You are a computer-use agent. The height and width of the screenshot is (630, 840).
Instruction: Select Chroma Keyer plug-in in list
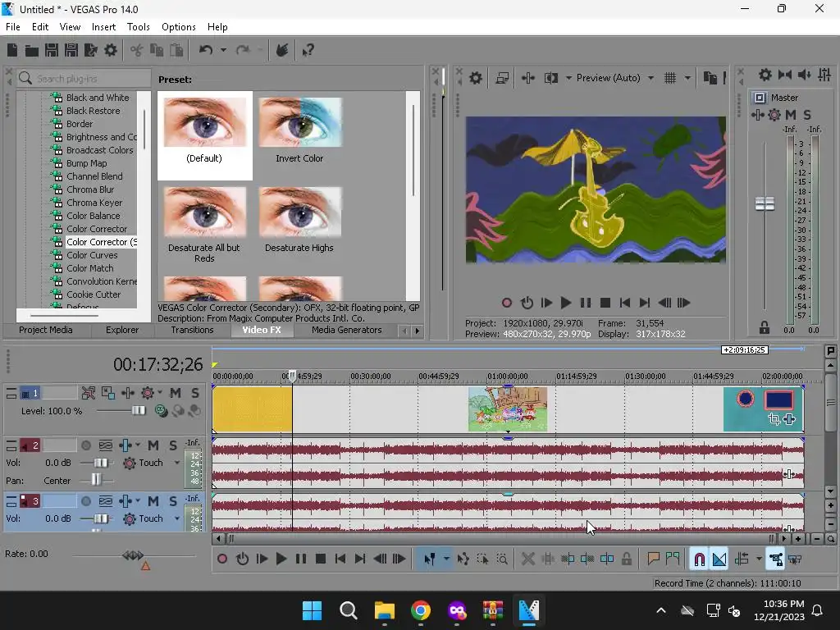[x=94, y=203]
